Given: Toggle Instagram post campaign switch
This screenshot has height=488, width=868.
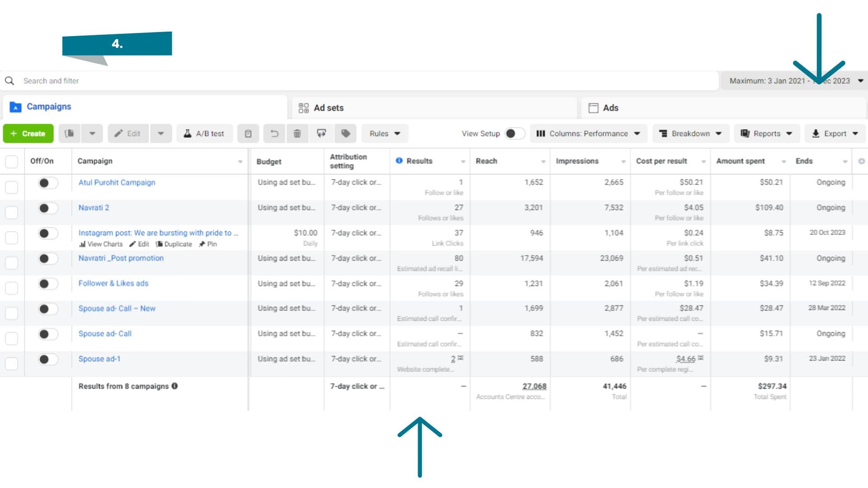Looking at the screenshot, I should coord(48,234).
